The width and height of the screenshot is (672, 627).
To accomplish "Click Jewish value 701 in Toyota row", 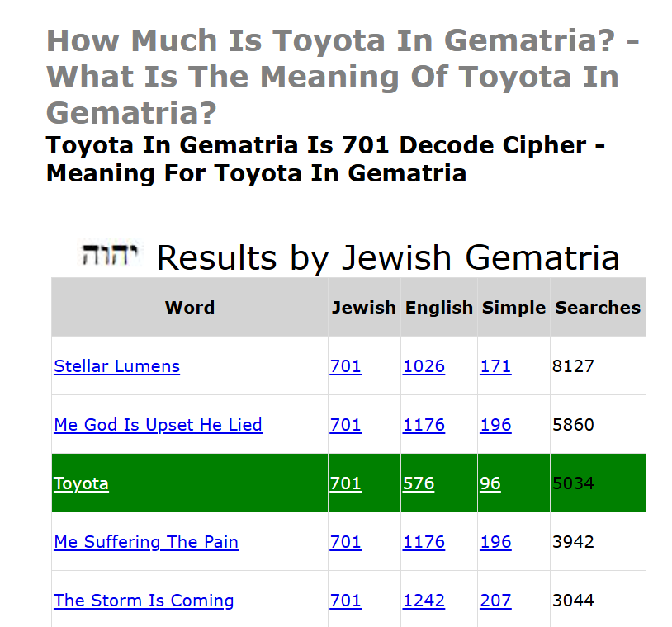I will (345, 483).
